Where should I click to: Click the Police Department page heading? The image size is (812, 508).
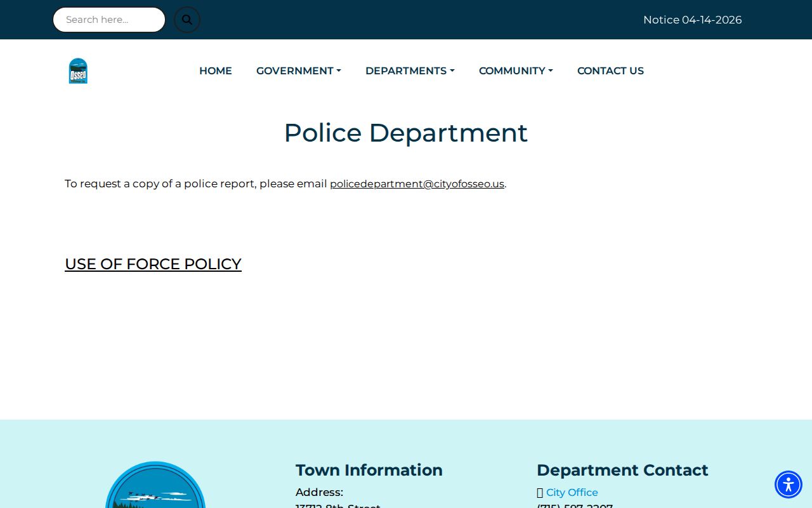(x=406, y=133)
